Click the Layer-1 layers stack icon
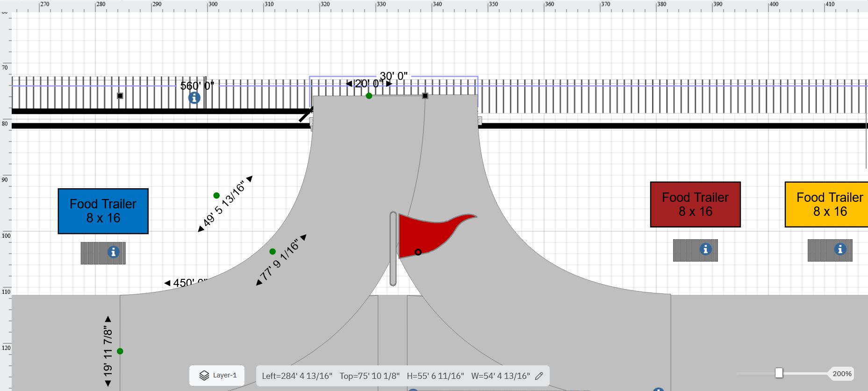Screen dimensions: 868x391 click(204, 376)
